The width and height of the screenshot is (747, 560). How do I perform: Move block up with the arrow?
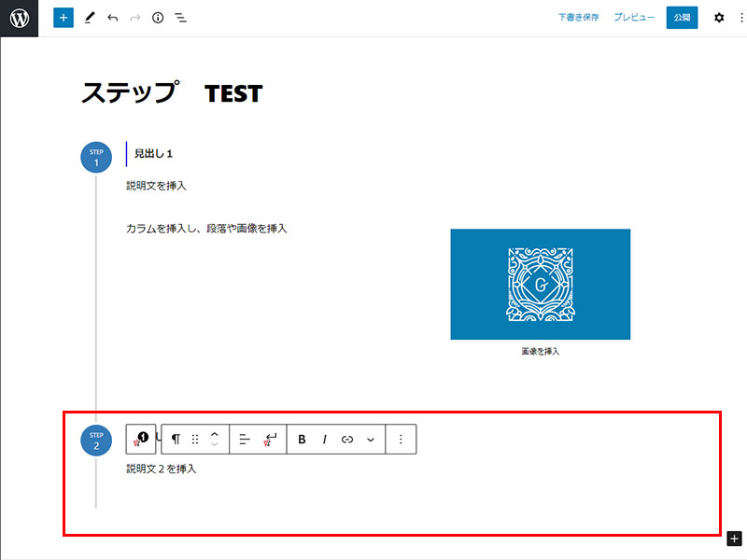[x=215, y=433]
